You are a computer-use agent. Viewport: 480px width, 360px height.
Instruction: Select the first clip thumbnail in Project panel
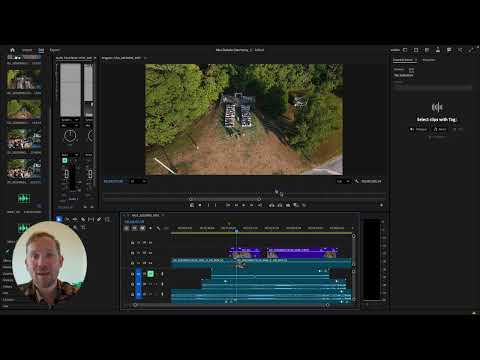(x=24, y=79)
